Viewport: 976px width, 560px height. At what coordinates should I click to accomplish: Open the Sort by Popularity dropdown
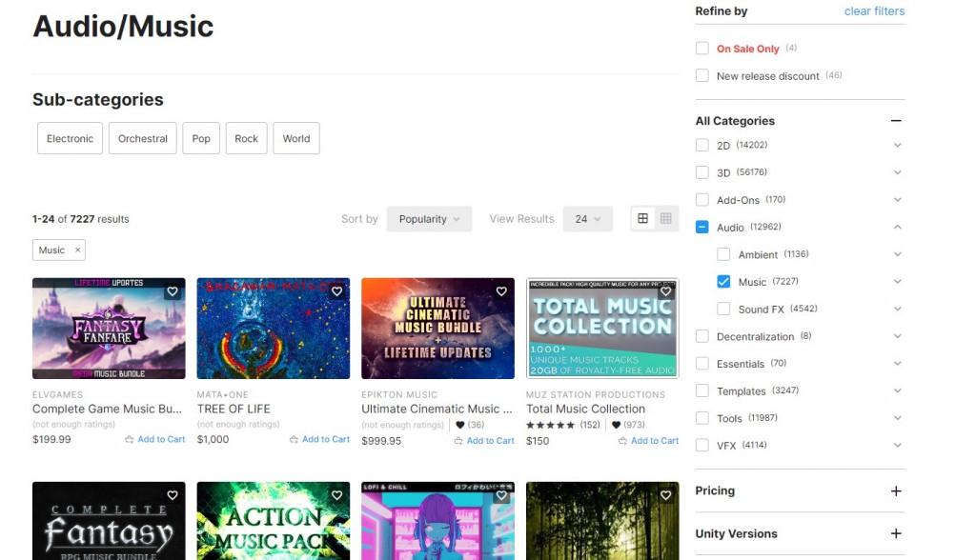(x=429, y=219)
